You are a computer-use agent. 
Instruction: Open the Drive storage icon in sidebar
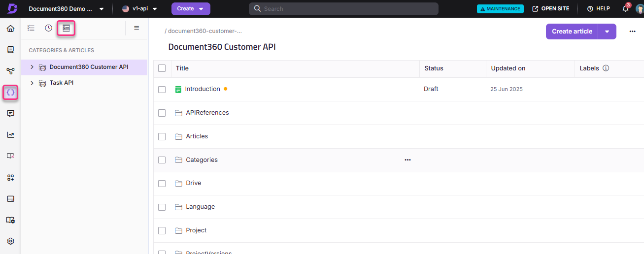pyautogui.click(x=10, y=199)
